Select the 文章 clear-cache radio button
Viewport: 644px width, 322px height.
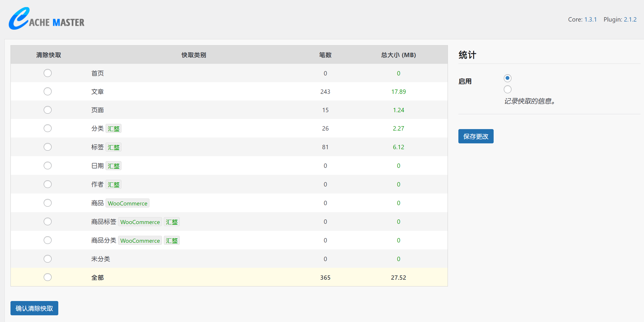point(47,92)
